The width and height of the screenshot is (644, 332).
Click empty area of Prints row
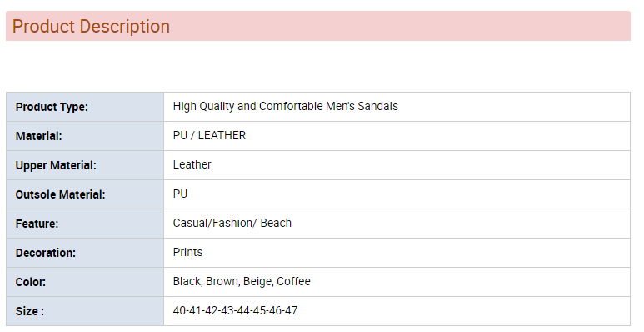(415, 253)
